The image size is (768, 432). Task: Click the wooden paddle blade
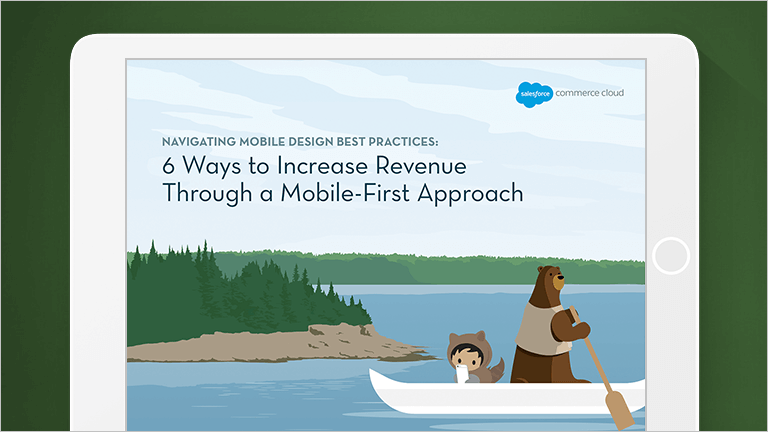pyautogui.click(x=618, y=409)
